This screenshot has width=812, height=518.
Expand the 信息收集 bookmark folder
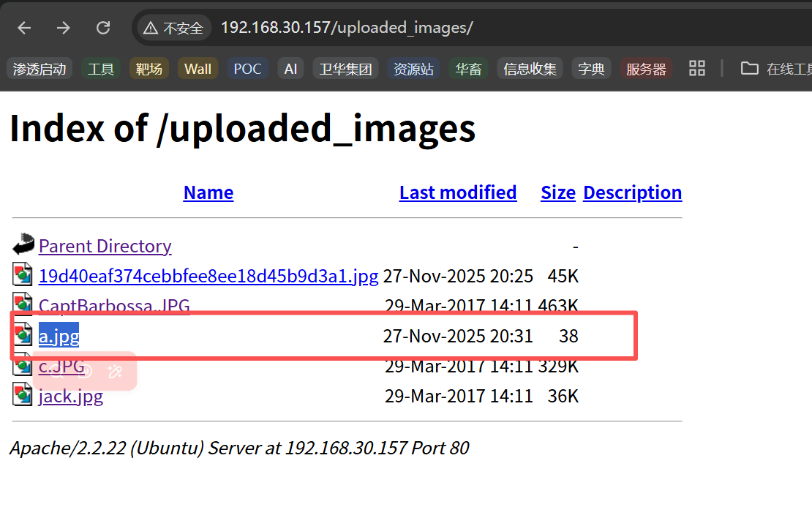point(530,69)
